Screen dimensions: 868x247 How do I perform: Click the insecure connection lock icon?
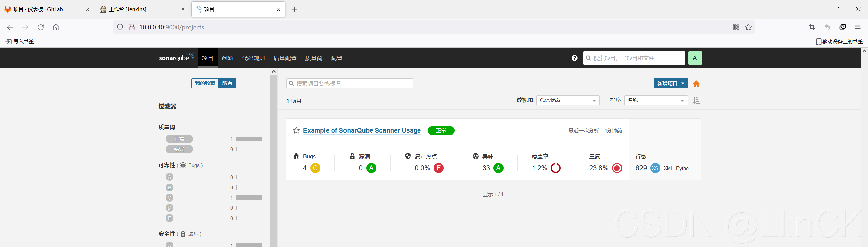pyautogui.click(x=132, y=27)
